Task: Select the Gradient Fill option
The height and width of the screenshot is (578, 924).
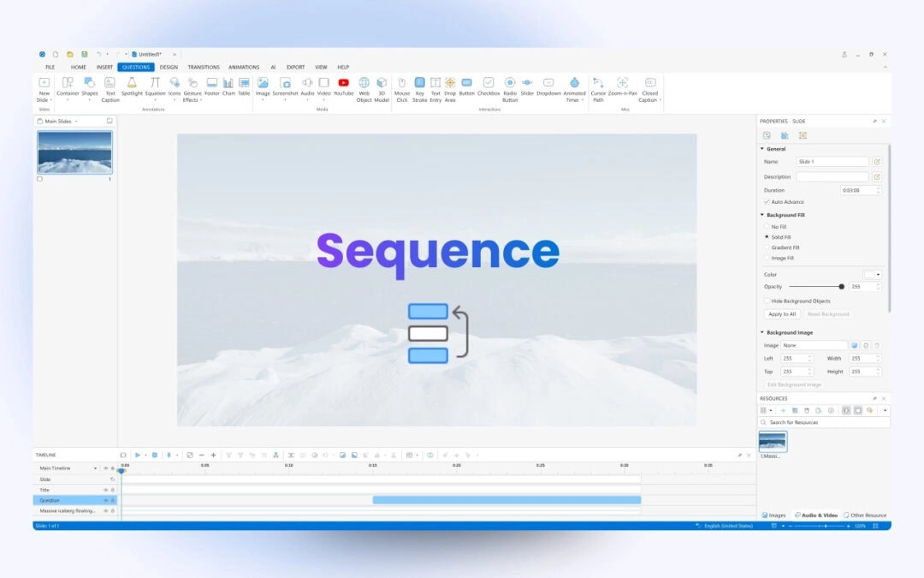Action: click(x=767, y=247)
